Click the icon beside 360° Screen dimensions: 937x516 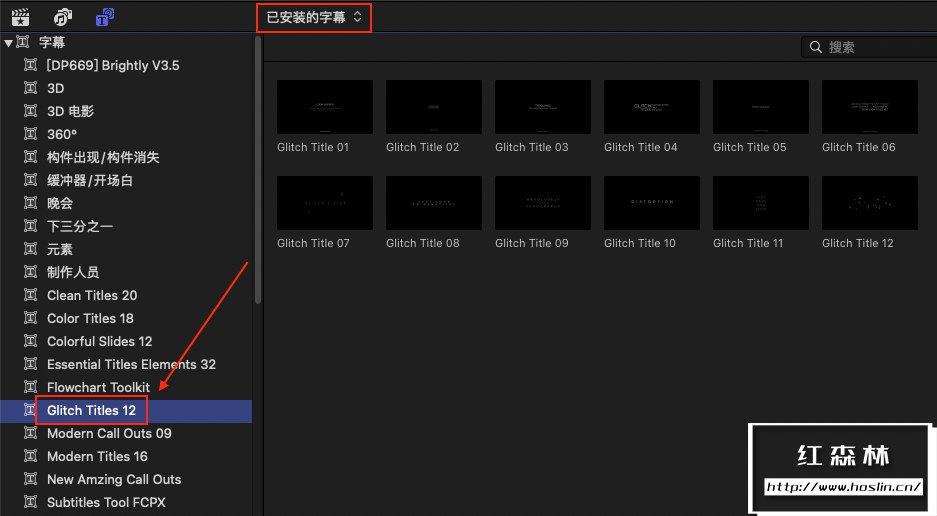pos(30,134)
